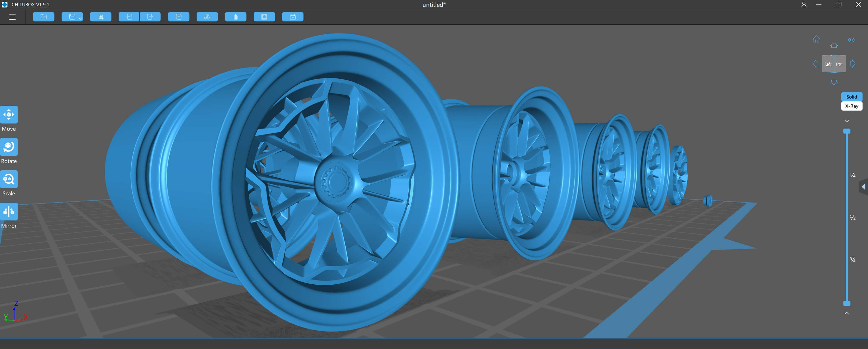Click the Undo left-arrow toolbar icon
Viewport: 868px width, 349px height.
[129, 17]
